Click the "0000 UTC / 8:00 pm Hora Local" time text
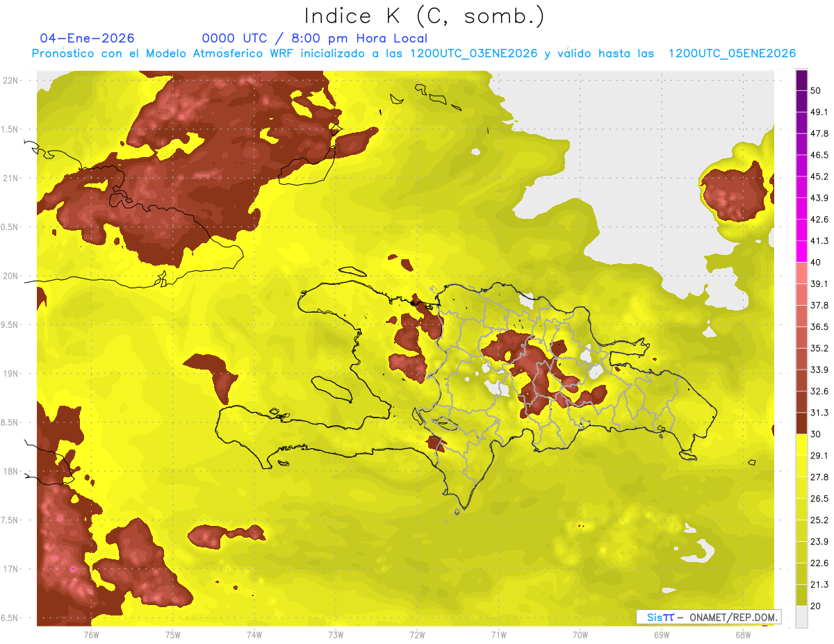The height and width of the screenshot is (644, 834). coord(314,38)
